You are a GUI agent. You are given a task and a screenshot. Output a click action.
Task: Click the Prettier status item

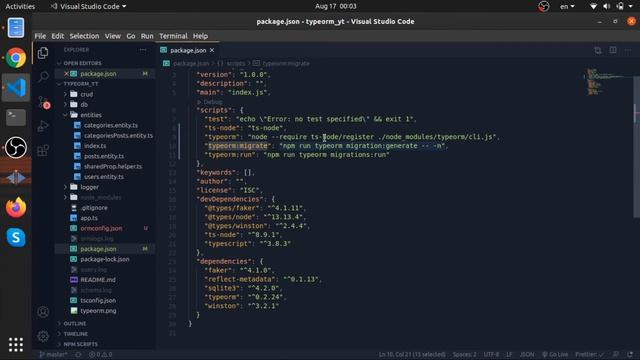pyautogui.click(x=589, y=355)
